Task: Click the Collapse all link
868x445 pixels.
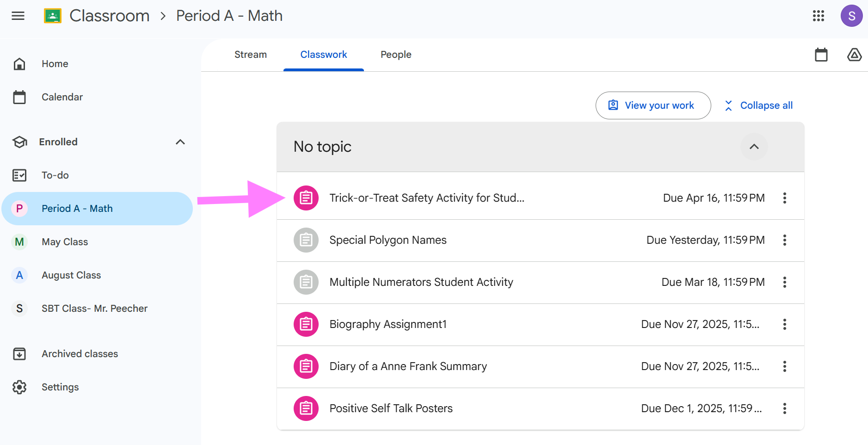Action: click(758, 105)
